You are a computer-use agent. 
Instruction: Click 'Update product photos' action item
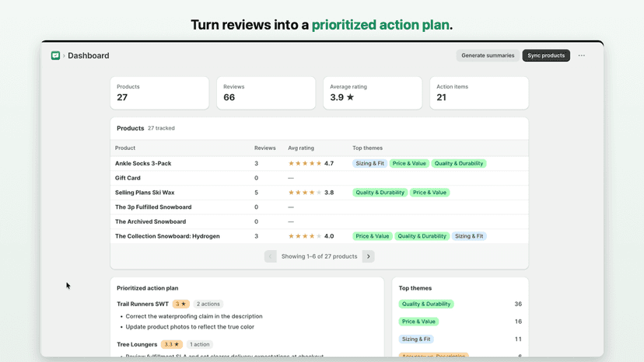[x=190, y=327]
